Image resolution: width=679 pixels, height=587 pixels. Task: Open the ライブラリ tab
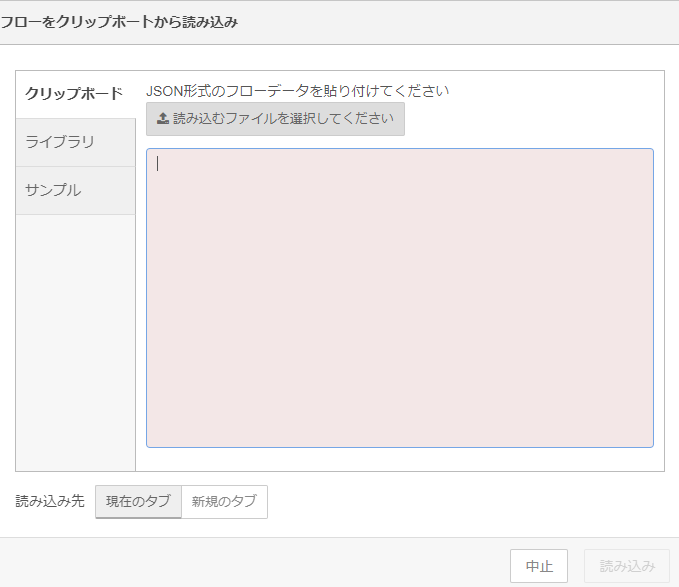coord(75,142)
